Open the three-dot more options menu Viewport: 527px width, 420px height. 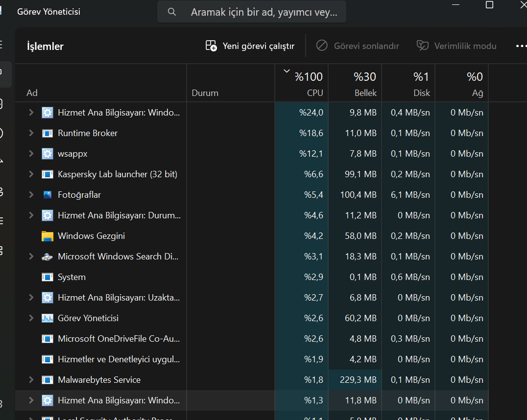point(521,46)
